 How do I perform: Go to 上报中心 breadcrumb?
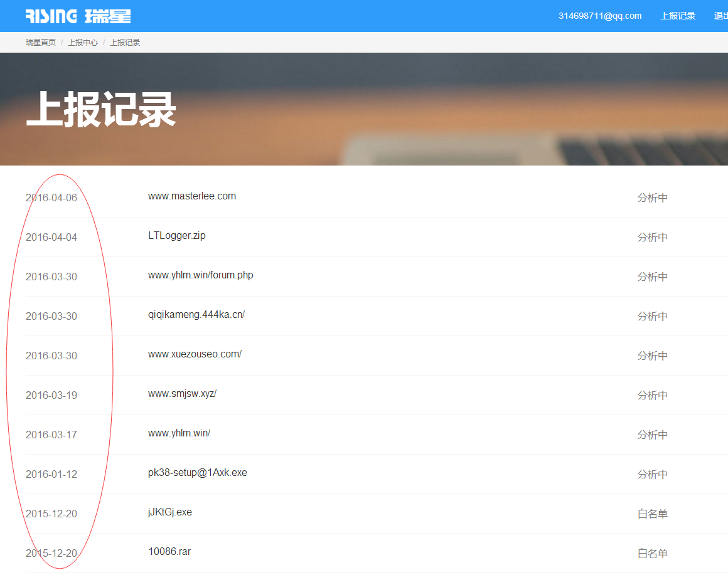click(x=83, y=42)
